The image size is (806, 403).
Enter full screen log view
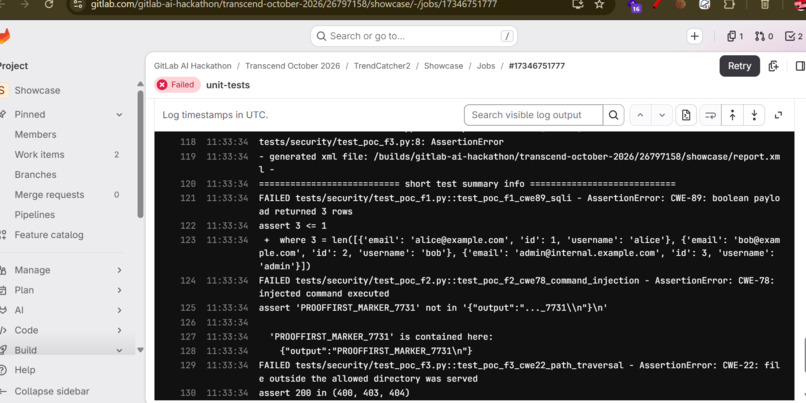click(778, 115)
